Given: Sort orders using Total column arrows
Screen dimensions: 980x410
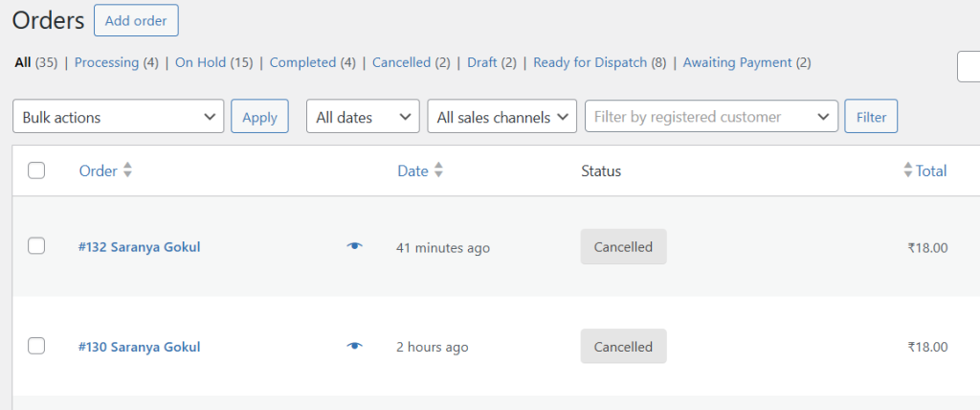Looking at the screenshot, I should (908, 171).
